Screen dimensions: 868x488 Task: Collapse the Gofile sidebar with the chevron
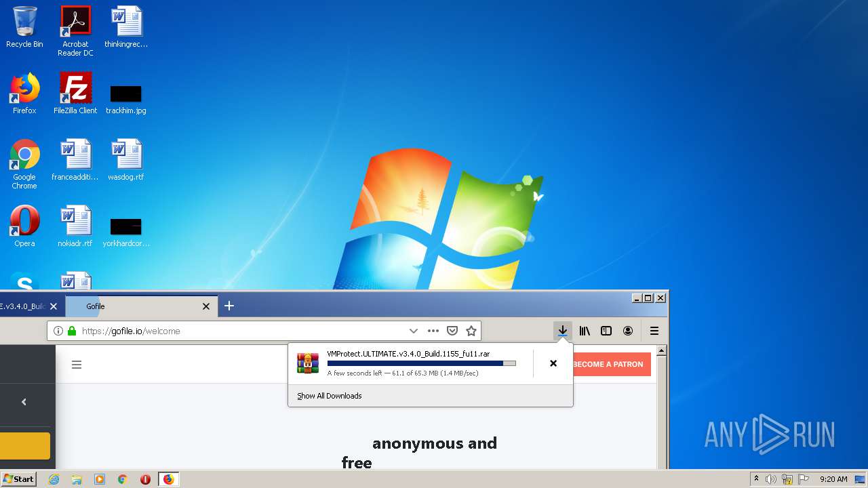tap(24, 402)
